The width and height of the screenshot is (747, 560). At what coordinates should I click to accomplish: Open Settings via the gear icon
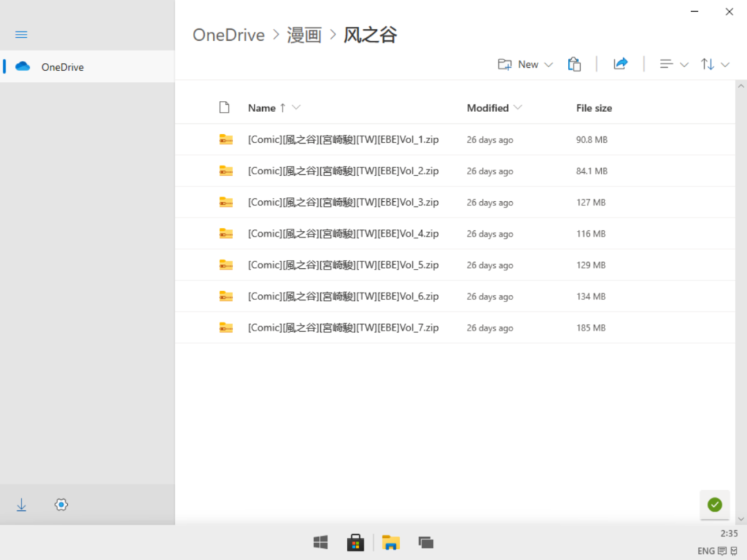[61, 505]
